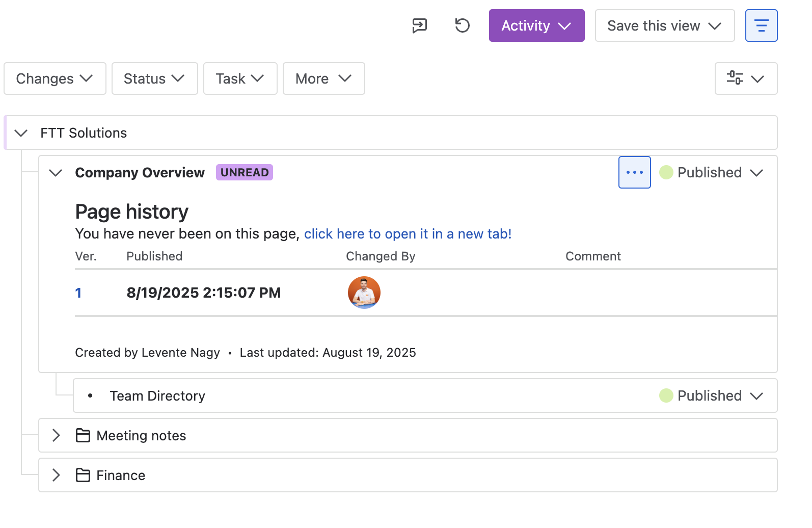Collapse the FTT Solutions tree node

(21, 133)
